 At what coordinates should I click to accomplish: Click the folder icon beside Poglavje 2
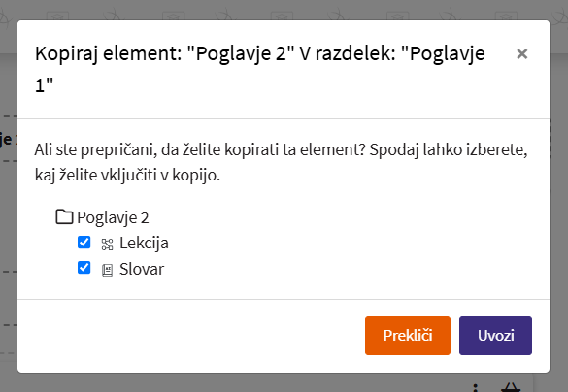click(64, 216)
